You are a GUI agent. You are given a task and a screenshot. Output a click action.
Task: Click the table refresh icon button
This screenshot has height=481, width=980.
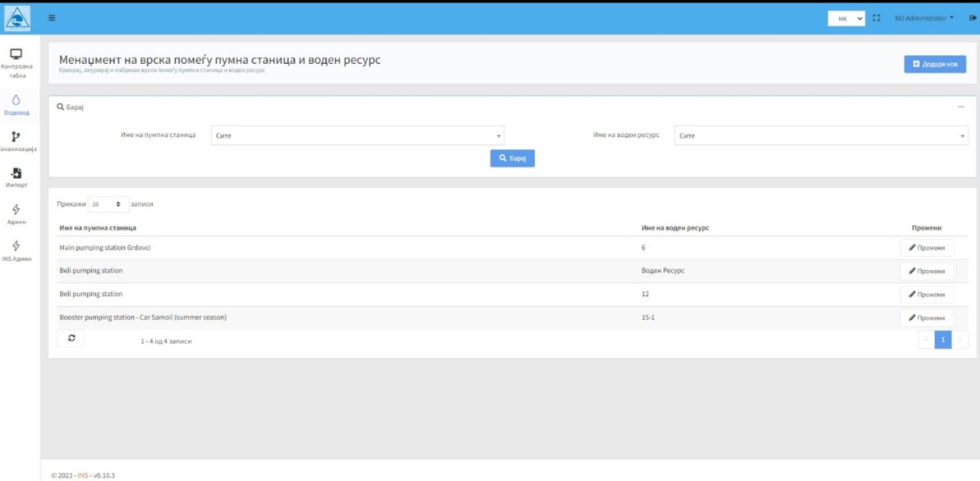tap(71, 338)
